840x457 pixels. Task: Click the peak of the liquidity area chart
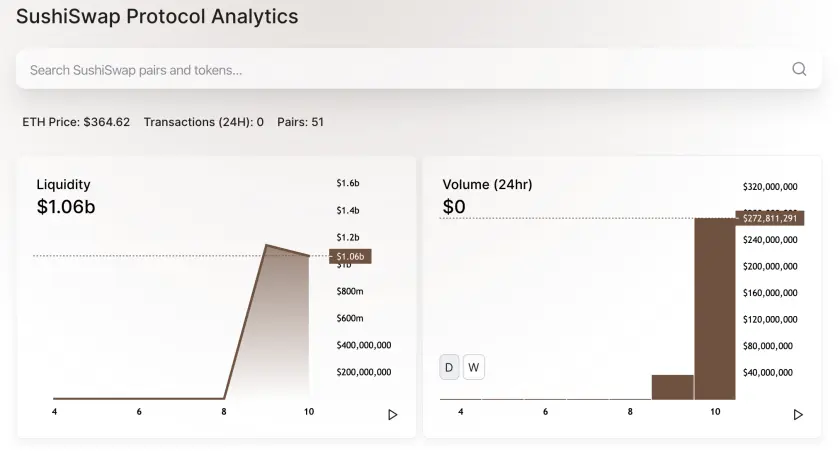pyautogui.click(x=267, y=245)
